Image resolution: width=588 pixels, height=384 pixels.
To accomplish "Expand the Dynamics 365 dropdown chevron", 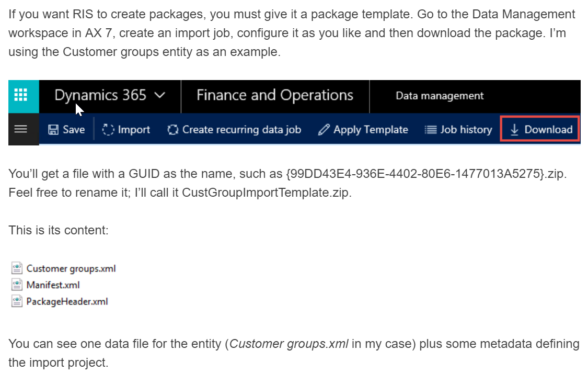I will pos(158,96).
